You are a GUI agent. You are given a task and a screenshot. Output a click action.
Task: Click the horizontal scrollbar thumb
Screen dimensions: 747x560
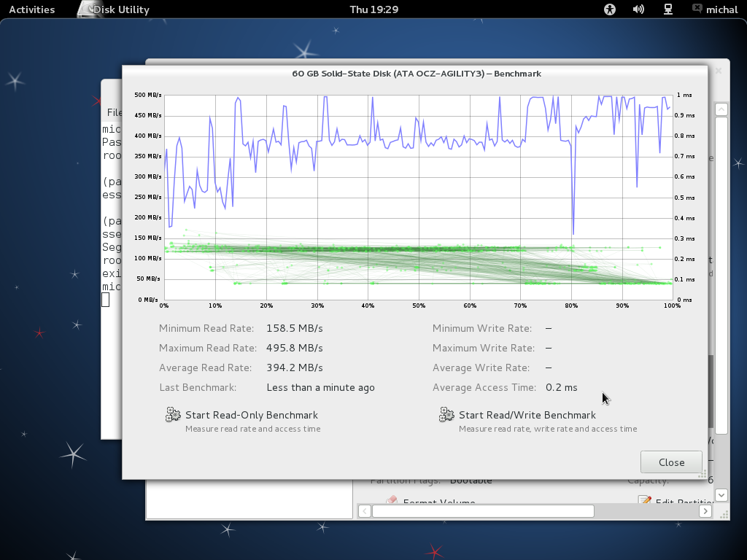483,511
